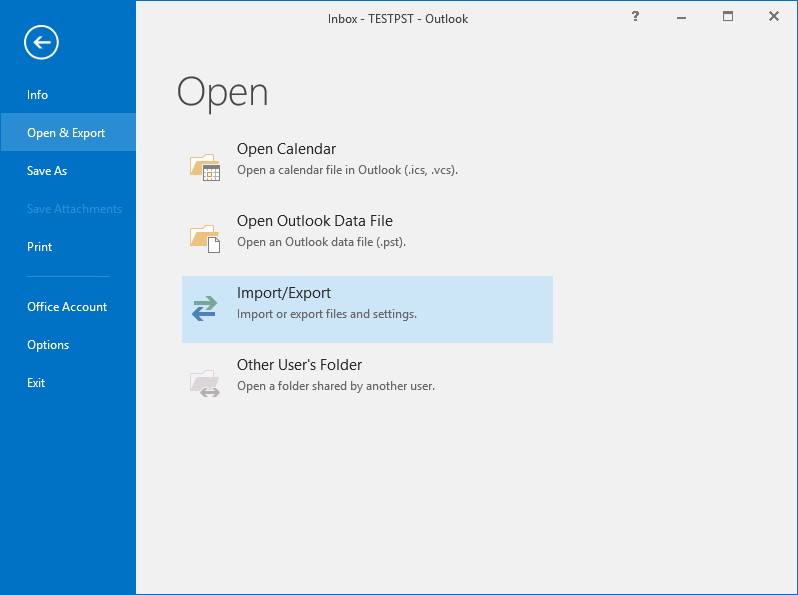The width and height of the screenshot is (798, 595).
Task: Minimize the Outlook window
Action: (681, 17)
